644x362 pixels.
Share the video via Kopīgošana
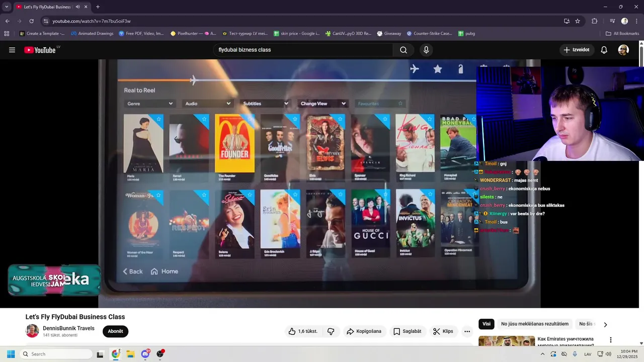(x=364, y=331)
